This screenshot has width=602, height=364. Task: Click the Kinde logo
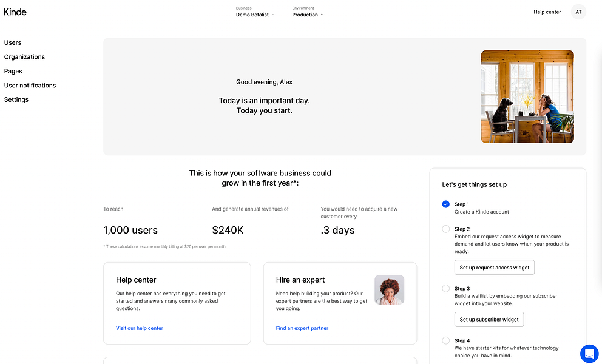click(15, 12)
